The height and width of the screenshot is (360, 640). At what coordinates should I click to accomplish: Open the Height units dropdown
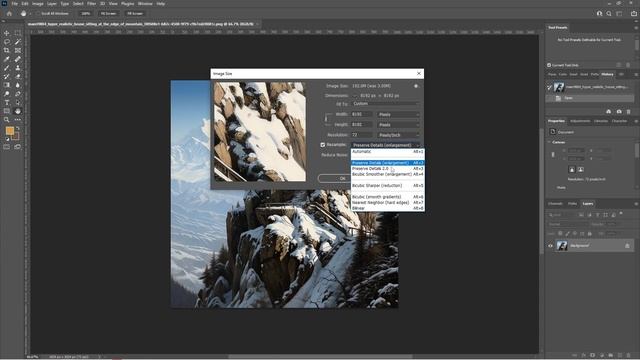(x=398, y=124)
